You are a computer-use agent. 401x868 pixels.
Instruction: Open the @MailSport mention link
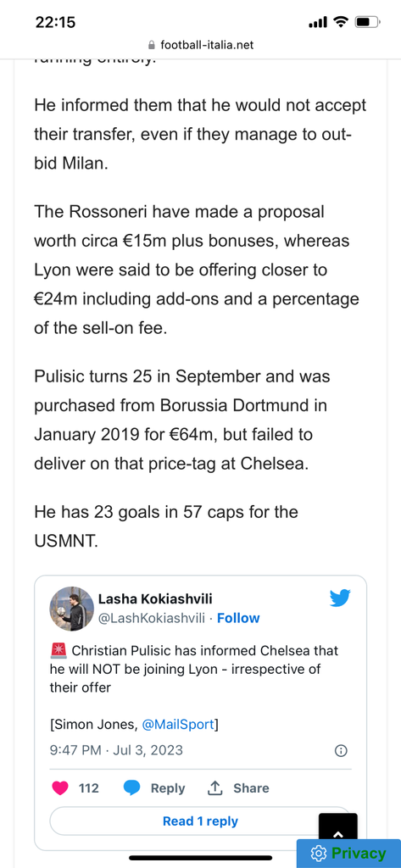pos(177,724)
